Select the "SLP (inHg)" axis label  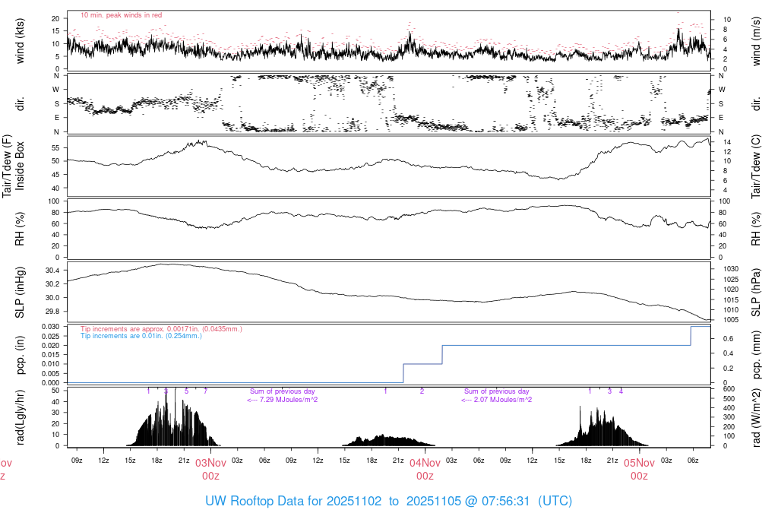coord(20,293)
